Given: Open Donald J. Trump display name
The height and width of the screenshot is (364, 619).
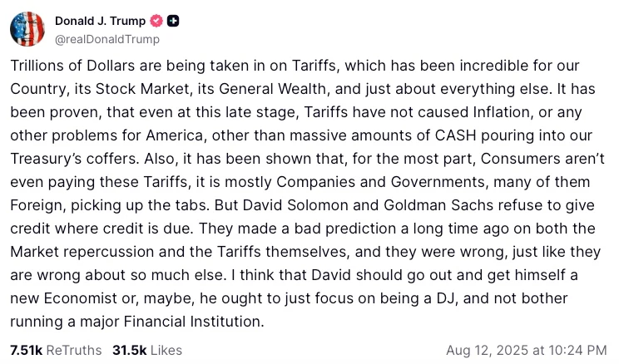Looking at the screenshot, I should click(x=101, y=21).
